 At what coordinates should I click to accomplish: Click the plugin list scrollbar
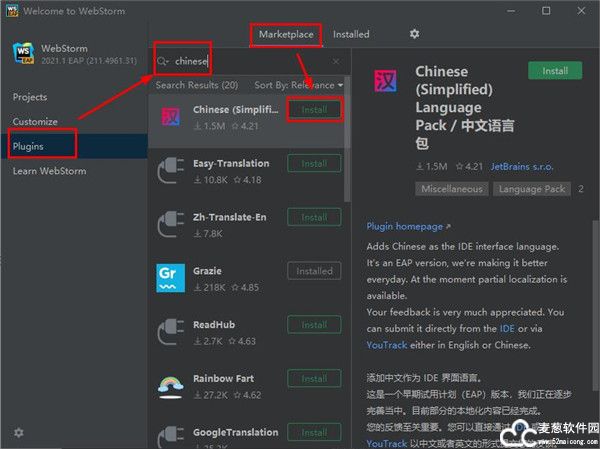pyautogui.click(x=347, y=140)
